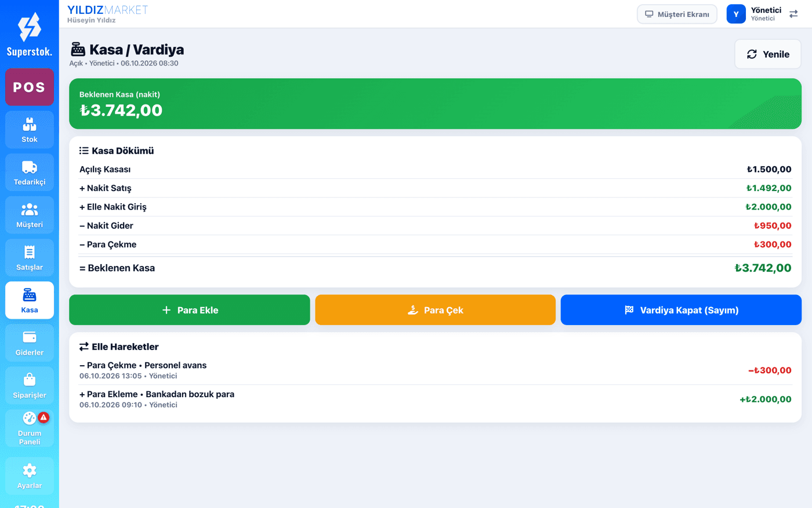Select the + Nakit Satış row

click(435, 188)
